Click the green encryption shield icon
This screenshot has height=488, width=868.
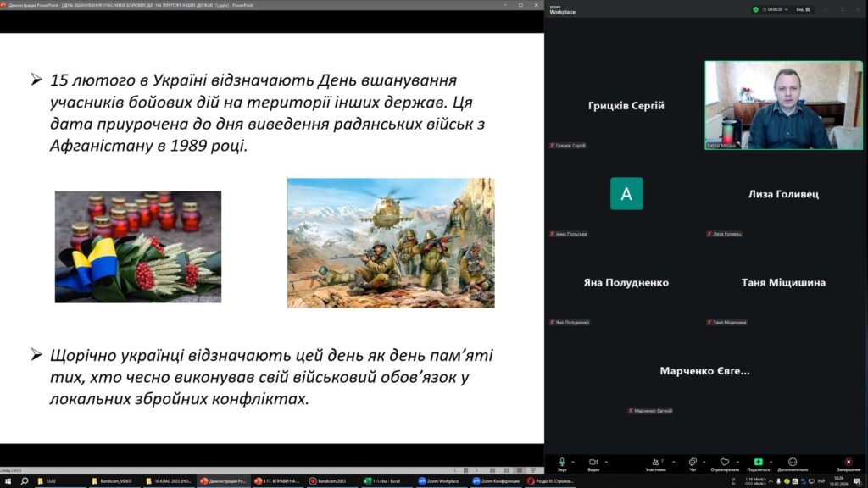pos(755,9)
